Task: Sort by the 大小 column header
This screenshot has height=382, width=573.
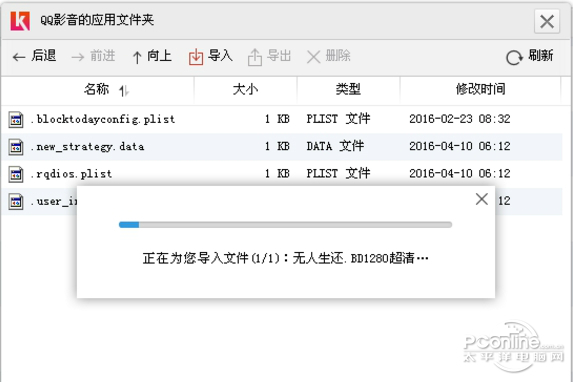Action: [x=245, y=90]
